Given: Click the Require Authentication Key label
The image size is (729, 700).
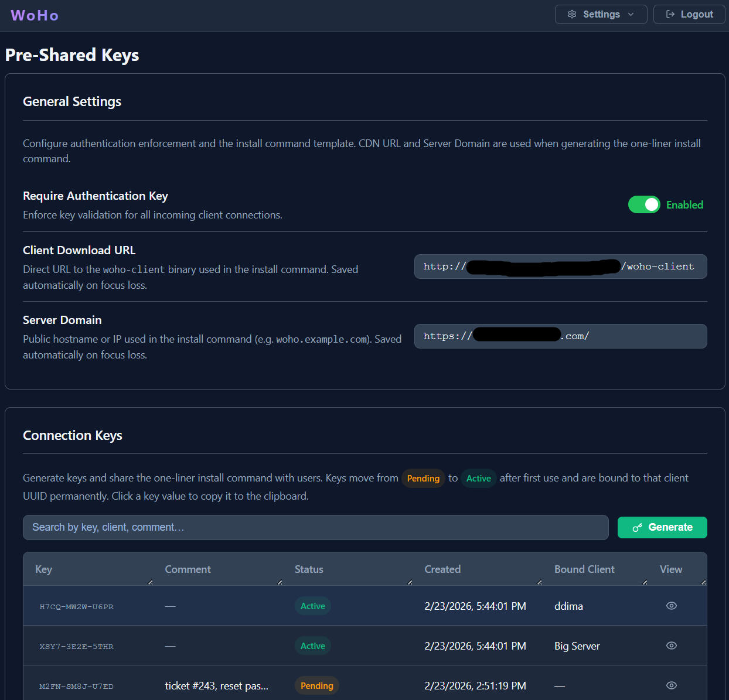Looking at the screenshot, I should point(96,196).
